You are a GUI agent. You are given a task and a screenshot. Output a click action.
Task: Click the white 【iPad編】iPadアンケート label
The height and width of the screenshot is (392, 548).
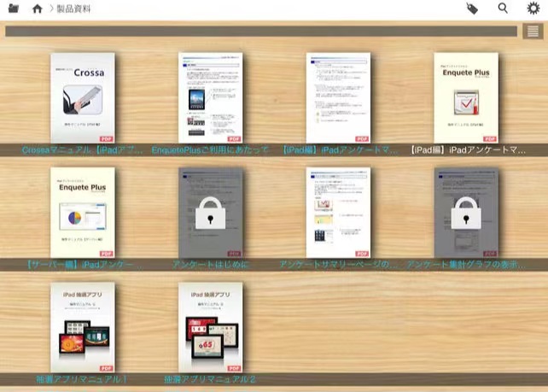pos(468,150)
